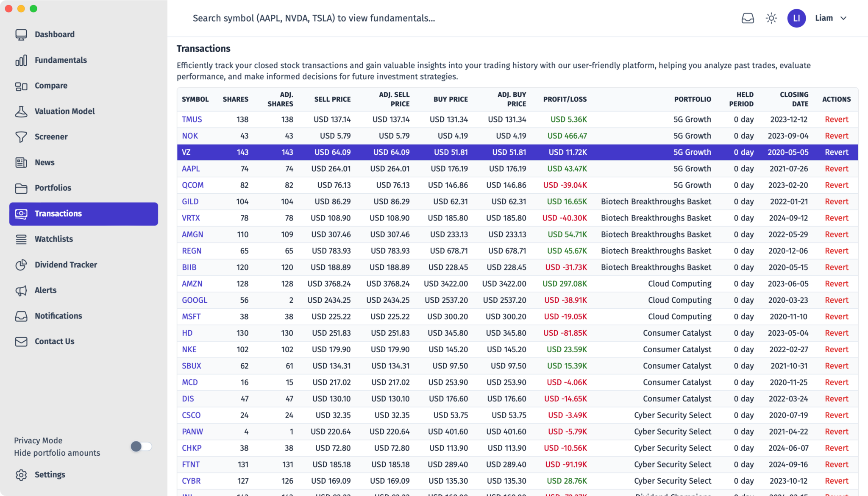The image size is (868, 496).
Task: Open the PANW symbol link
Action: 192,432
